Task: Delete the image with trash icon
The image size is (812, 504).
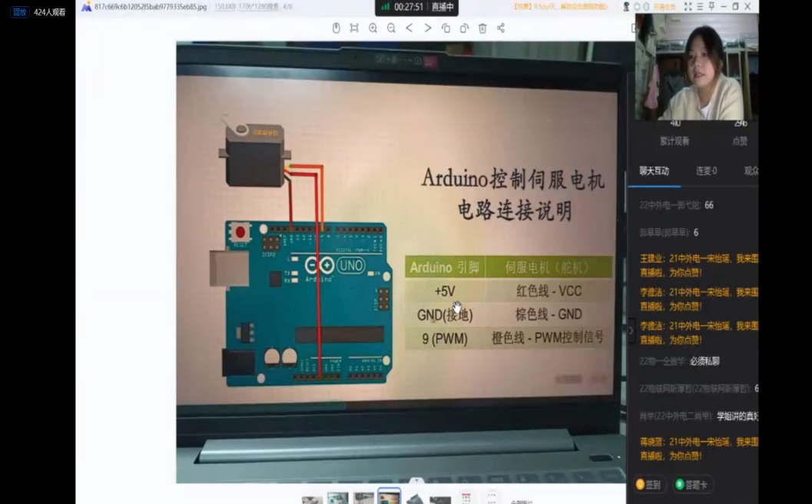Action: (482, 28)
